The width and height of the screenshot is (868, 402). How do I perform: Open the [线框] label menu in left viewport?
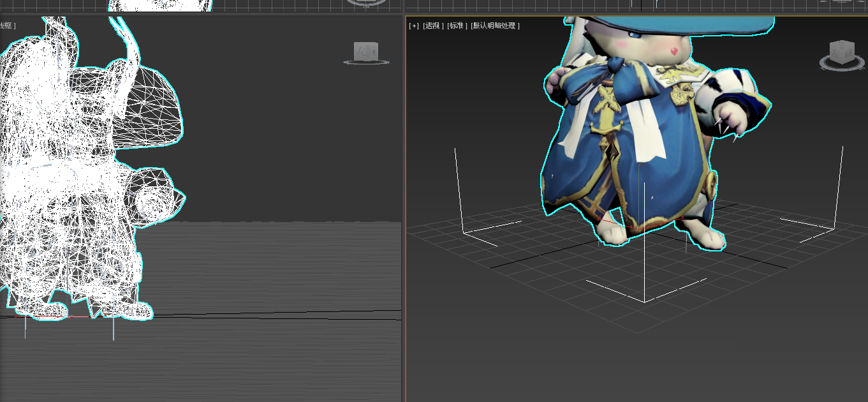7,26
